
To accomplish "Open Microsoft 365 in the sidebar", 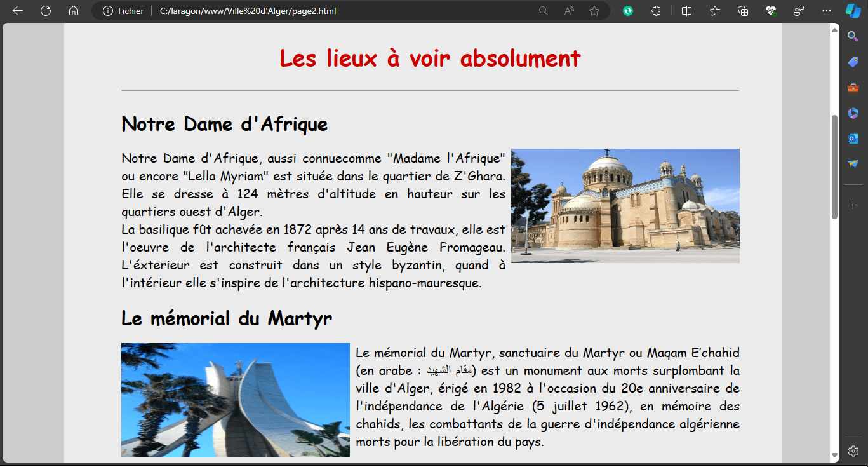I will [x=853, y=112].
